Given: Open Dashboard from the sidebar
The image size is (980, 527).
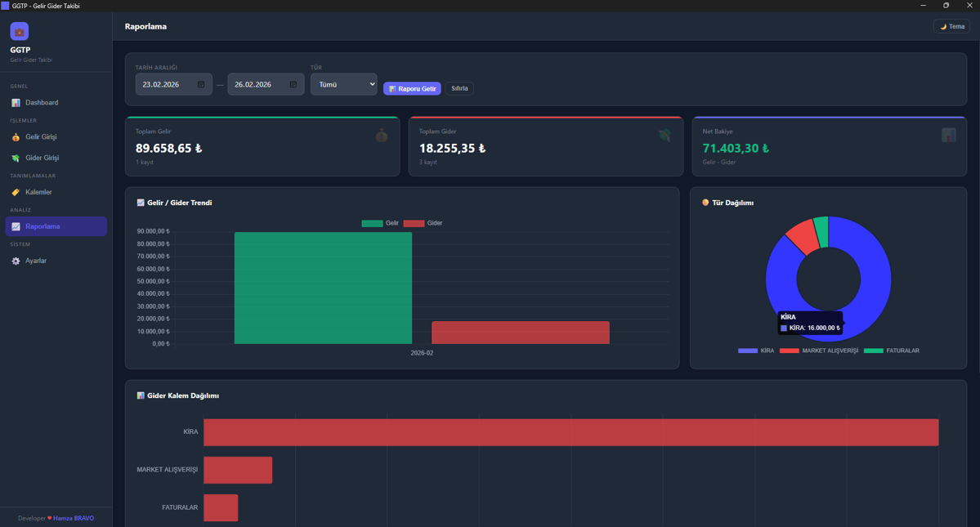Looking at the screenshot, I should point(41,103).
